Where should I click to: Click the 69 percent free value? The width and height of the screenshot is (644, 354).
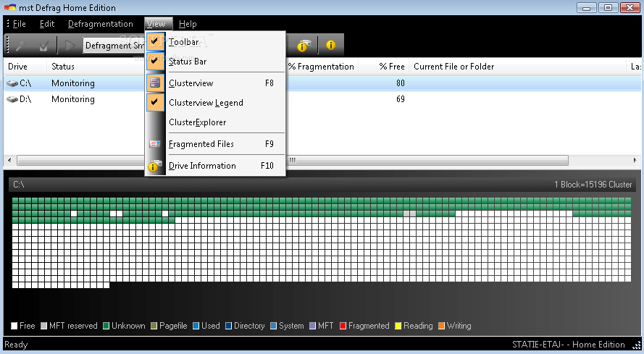click(x=401, y=99)
